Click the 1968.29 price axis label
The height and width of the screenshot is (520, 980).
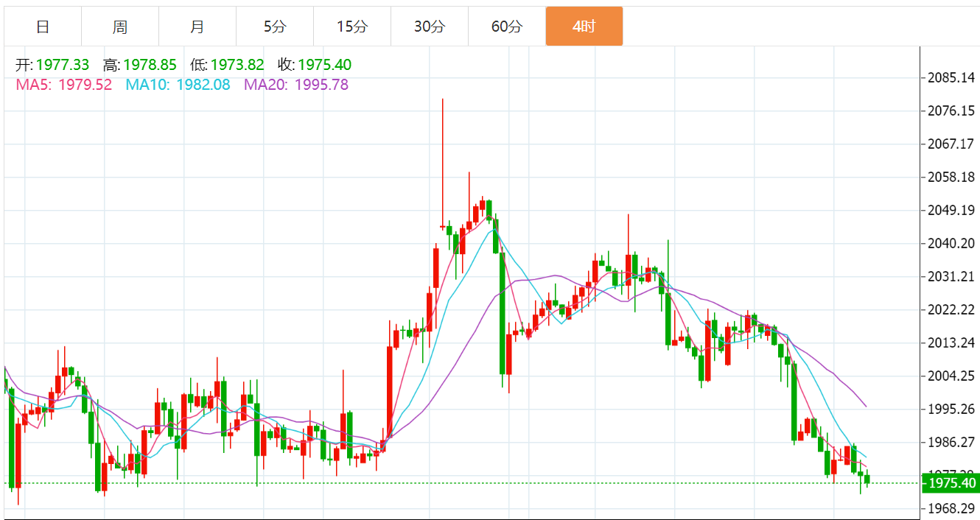[x=951, y=508]
